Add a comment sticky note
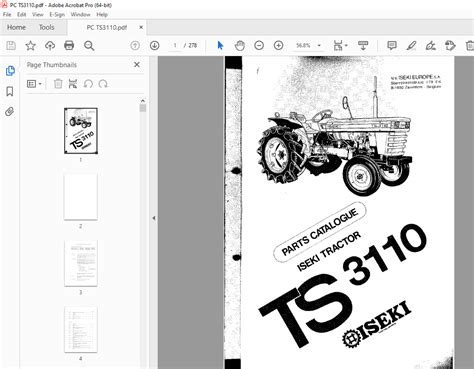This screenshot has height=369, width=474. pos(392,45)
